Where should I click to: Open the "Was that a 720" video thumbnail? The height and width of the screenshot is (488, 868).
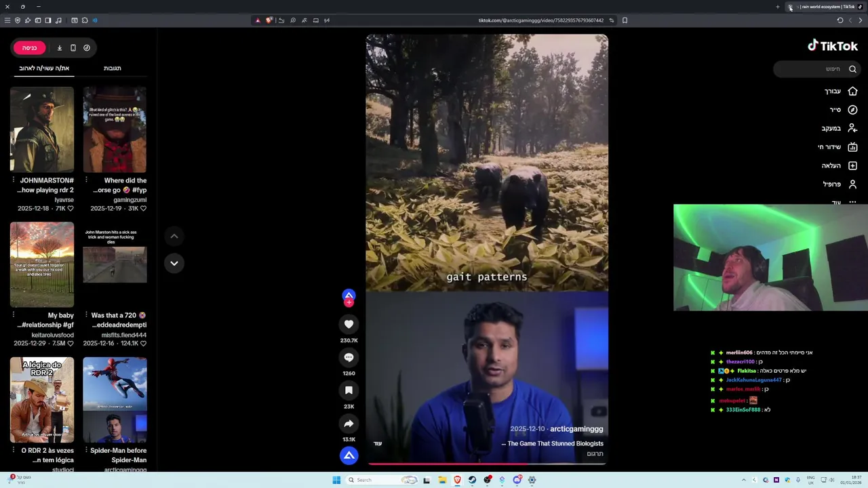[x=115, y=264]
